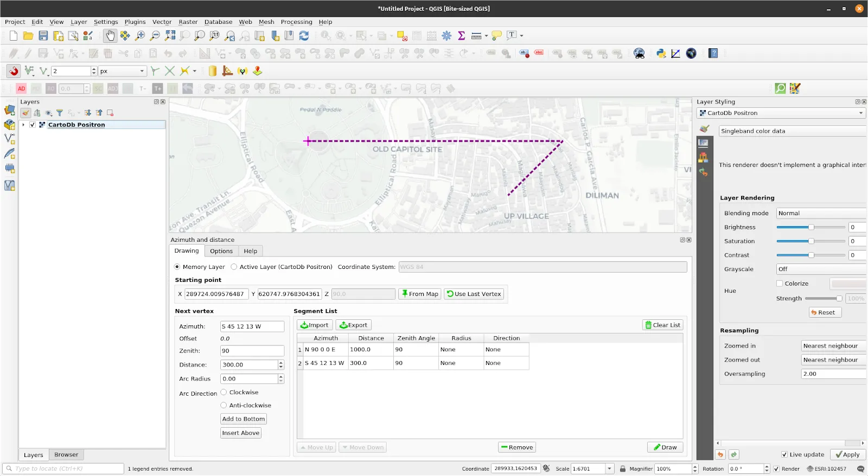Switch to the Options tab
The image size is (868, 476).
click(x=221, y=251)
